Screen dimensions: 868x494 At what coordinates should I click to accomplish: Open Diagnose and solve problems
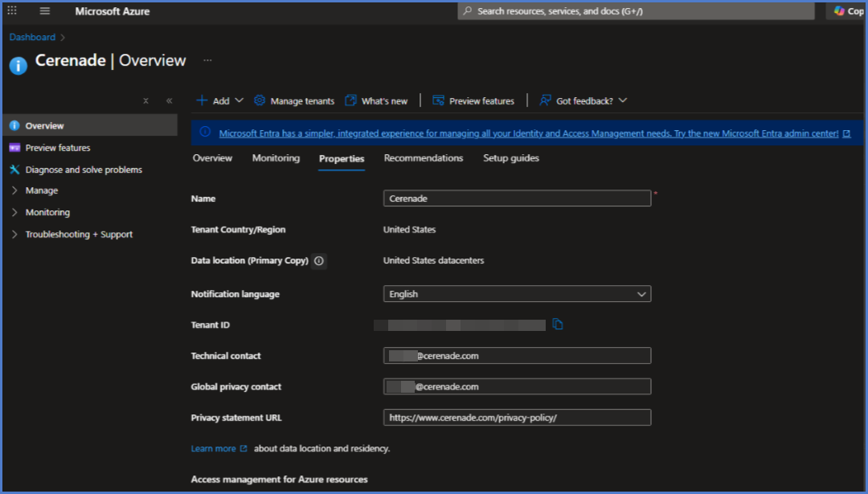[84, 169]
